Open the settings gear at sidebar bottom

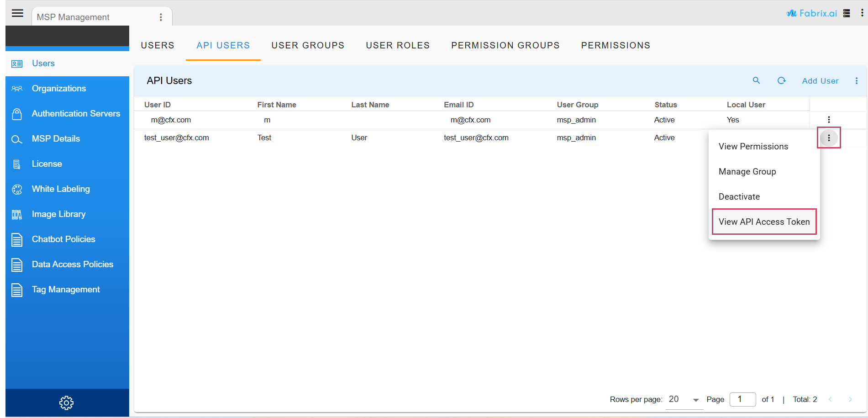(x=66, y=402)
